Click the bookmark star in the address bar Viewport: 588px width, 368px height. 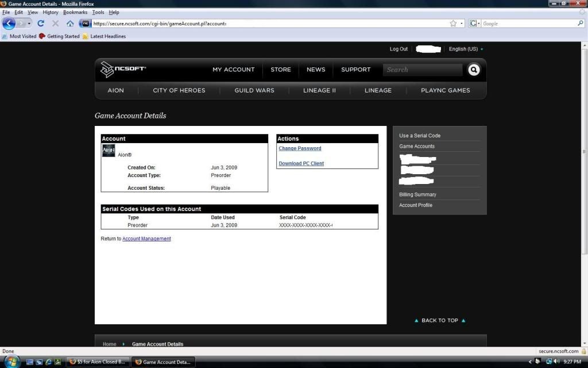[x=453, y=24]
